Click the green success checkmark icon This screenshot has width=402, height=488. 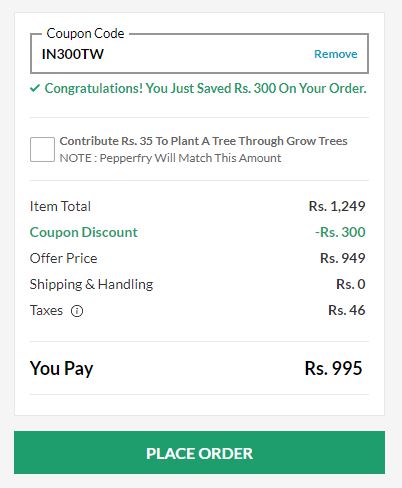click(35, 88)
